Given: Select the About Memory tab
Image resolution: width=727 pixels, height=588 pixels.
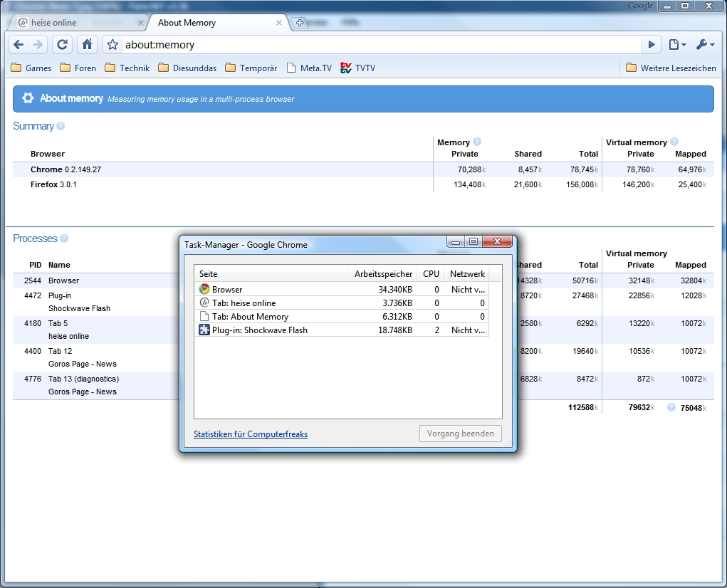Looking at the screenshot, I should click(216, 23).
